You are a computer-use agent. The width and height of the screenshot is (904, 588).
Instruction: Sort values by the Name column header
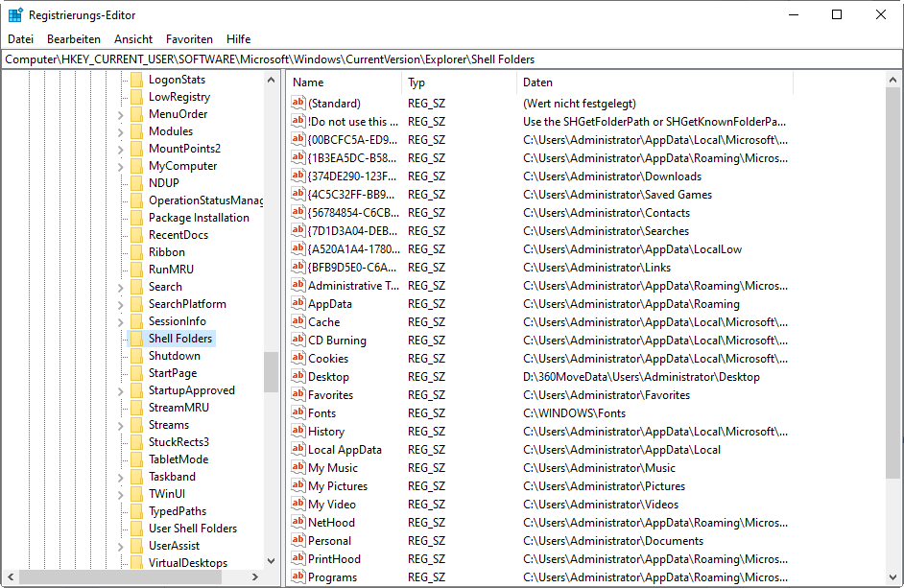tap(344, 82)
